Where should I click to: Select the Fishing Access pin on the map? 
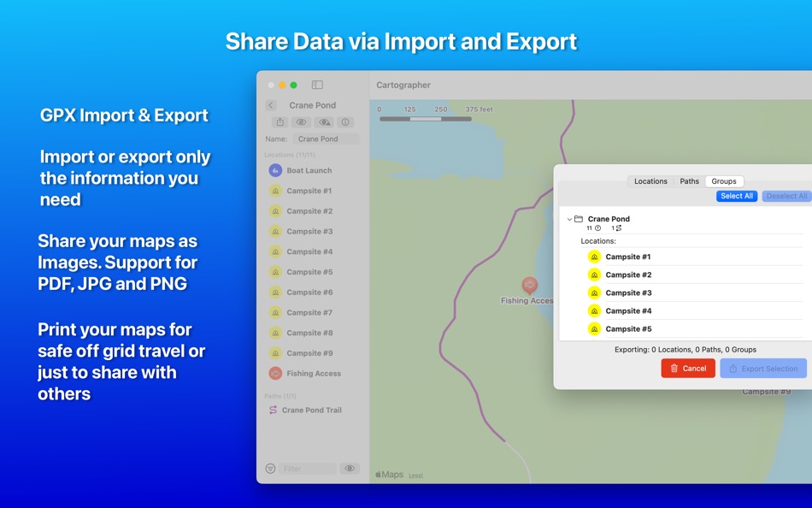(x=529, y=286)
